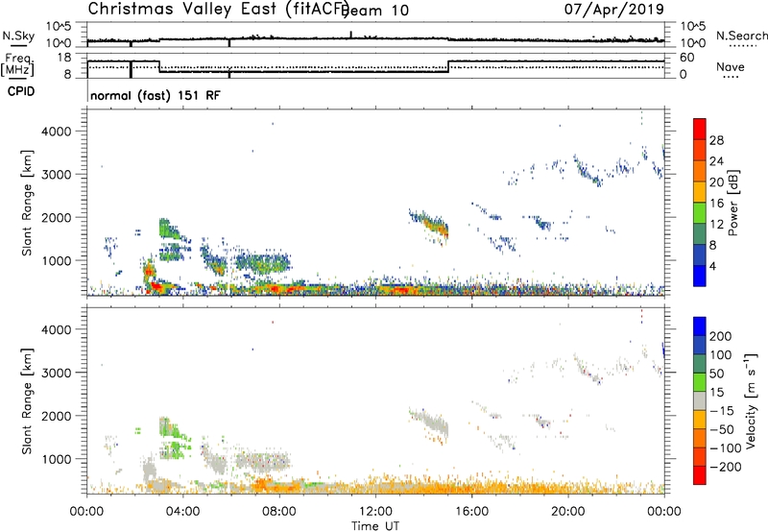The image size is (768, 532).
Task: Click the '16:00' time axis tick label
Action: pos(471,512)
